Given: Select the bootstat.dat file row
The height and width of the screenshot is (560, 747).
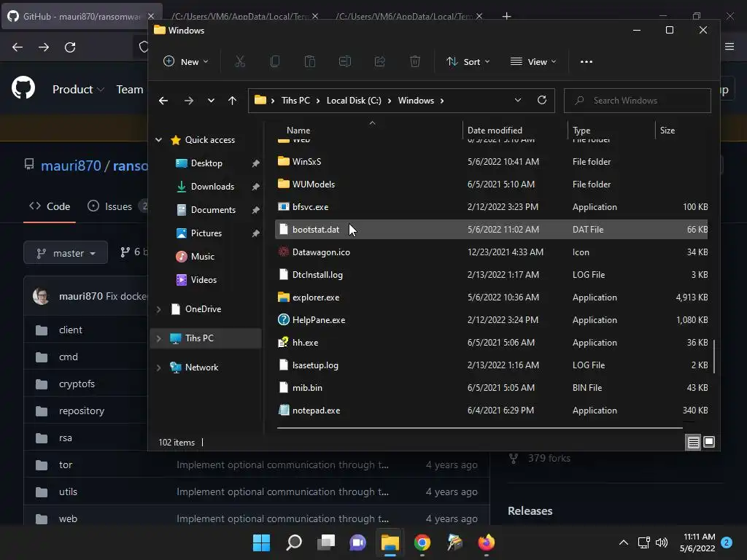Looking at the screenshot, I should point(492,230).
